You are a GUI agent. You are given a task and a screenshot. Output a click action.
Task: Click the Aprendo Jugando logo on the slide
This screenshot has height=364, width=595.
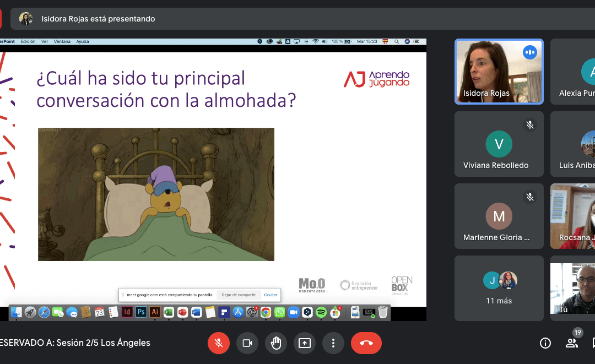pyautogui.click(x=376, y=79)
